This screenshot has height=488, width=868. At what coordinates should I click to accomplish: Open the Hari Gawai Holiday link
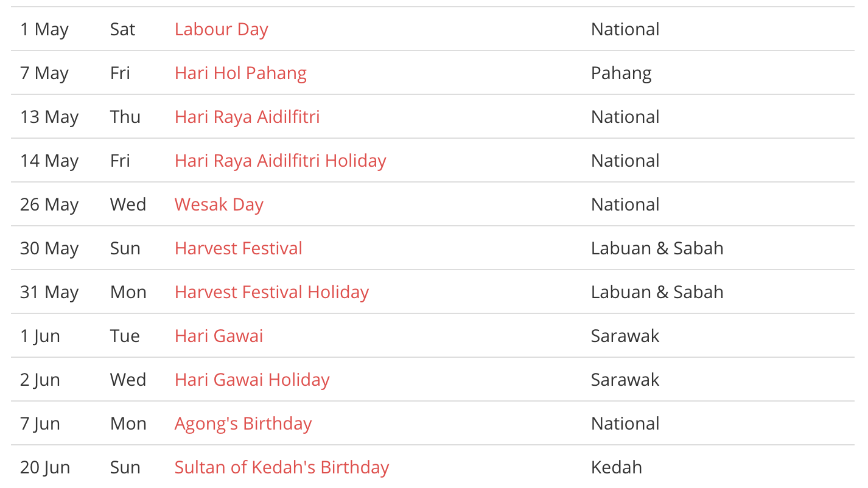click(x=252, y=380)
